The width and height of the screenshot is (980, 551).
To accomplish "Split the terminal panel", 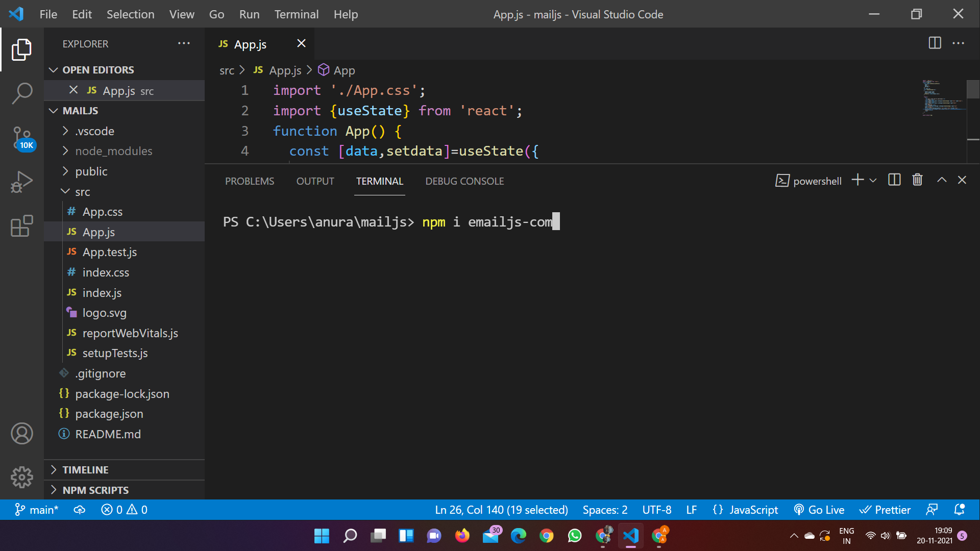I will pos(894,180).
